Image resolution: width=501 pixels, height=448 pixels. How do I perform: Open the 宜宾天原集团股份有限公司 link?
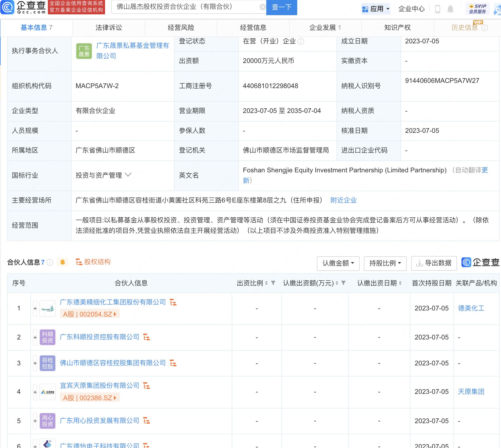tap(100, 386)
